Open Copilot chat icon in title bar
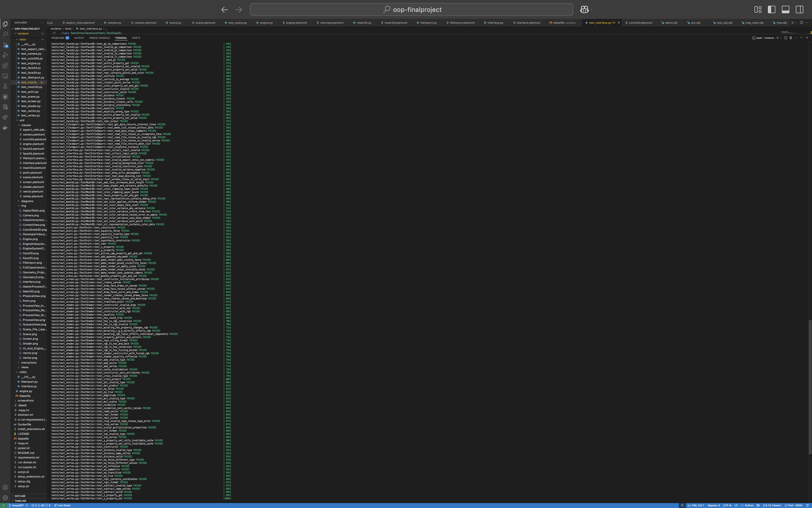The width and height of the screenshot is (812, 508). tap(584, 9)
